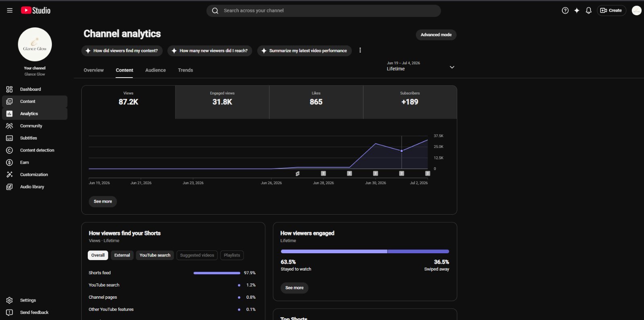Click the Glance Glow channel avatar
This screenshot has width=644, height=320.
click(35, 44)
